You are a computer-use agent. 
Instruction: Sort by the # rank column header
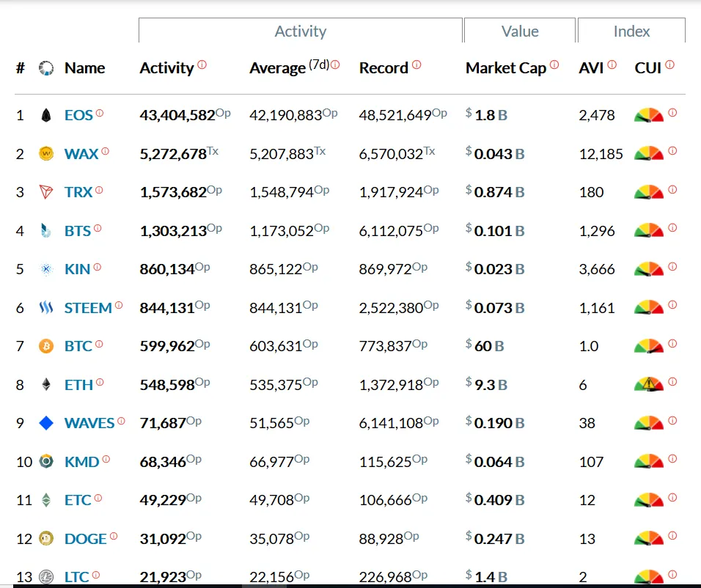coord(20,68)
